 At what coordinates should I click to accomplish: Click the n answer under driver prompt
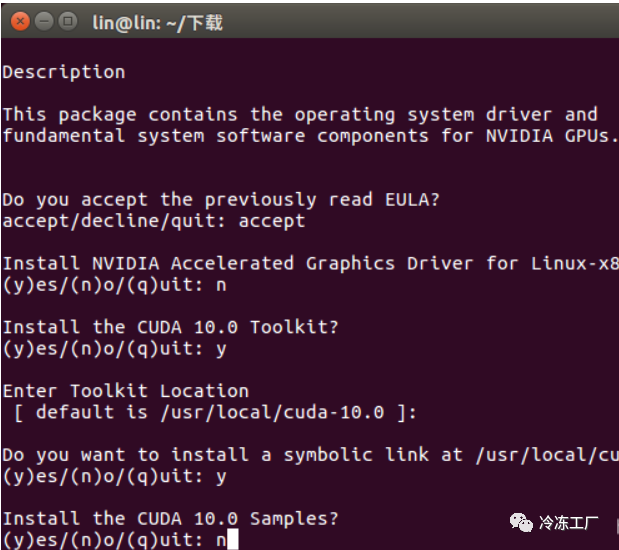click(221, 285)
